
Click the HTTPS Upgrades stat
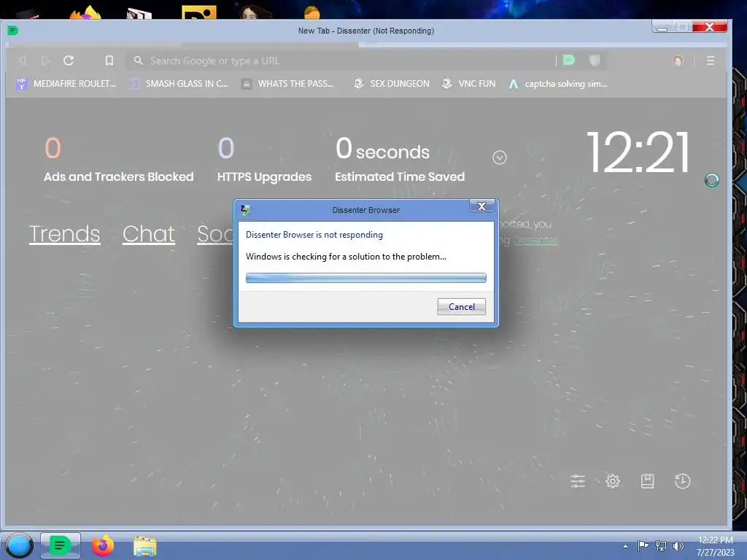[264, 160]
